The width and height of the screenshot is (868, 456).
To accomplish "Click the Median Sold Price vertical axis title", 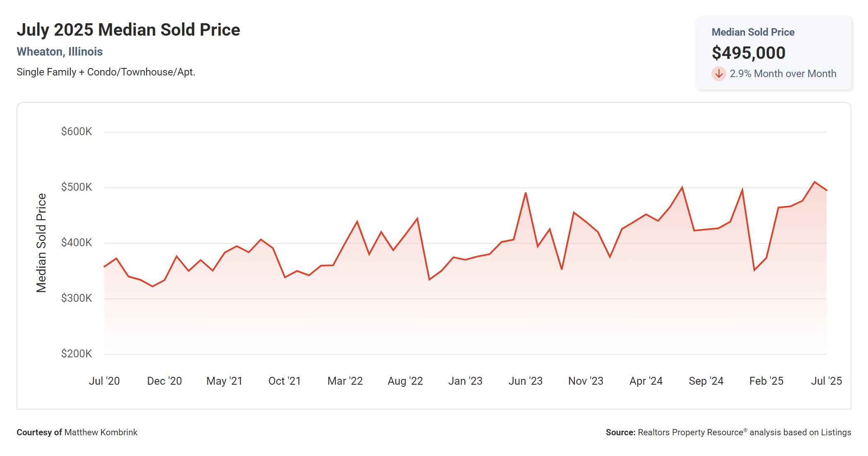I will (41, 243).
